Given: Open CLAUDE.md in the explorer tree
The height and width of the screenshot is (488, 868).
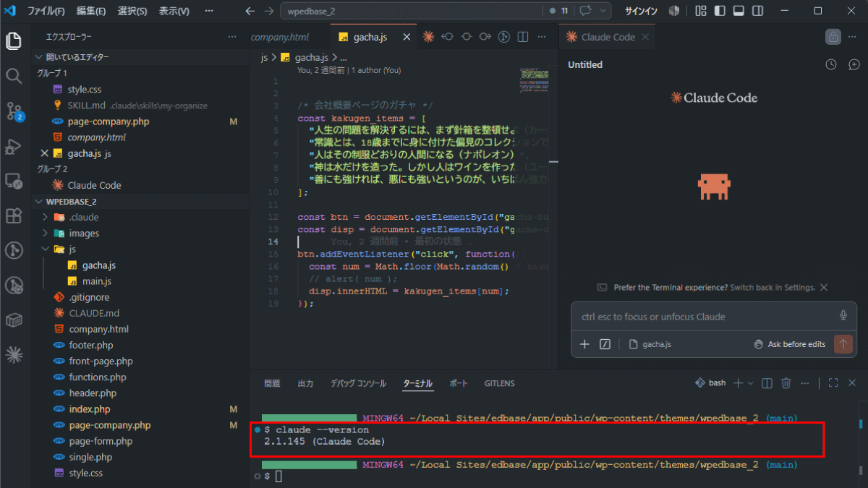Looking at the screenshot, I should point(94,313).
